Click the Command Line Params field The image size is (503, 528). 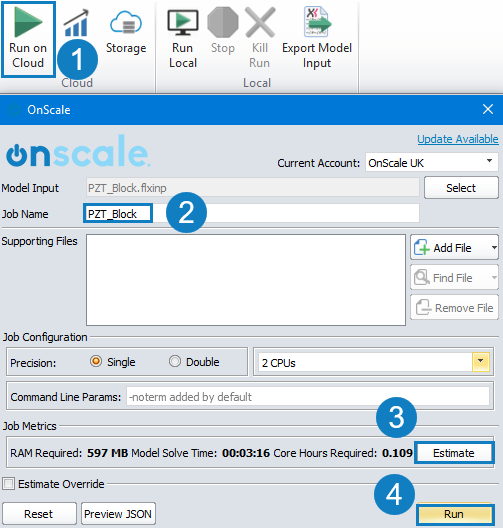[308, 396]
